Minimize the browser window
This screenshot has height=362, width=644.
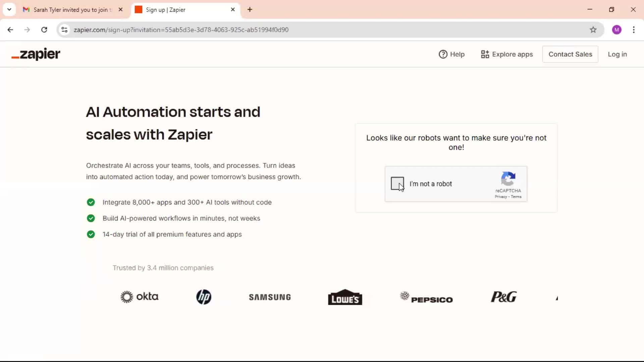[x=590, y=9]
